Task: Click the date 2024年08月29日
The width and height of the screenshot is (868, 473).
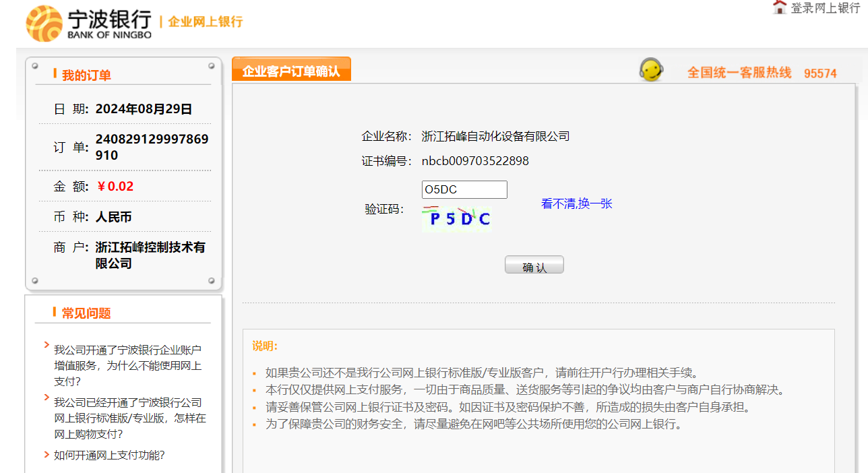Action: point(144,109)
